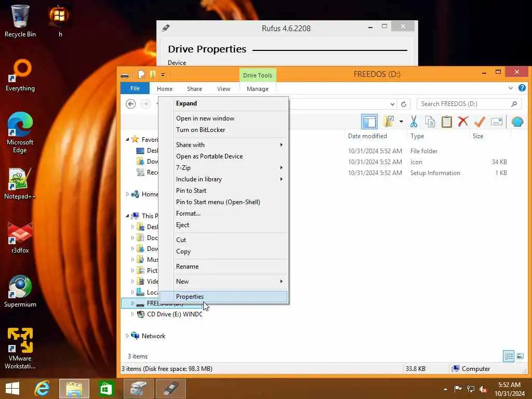Launch Supermium browser shortcut
The image size is (532, 399).
click(x=20, y=291)
